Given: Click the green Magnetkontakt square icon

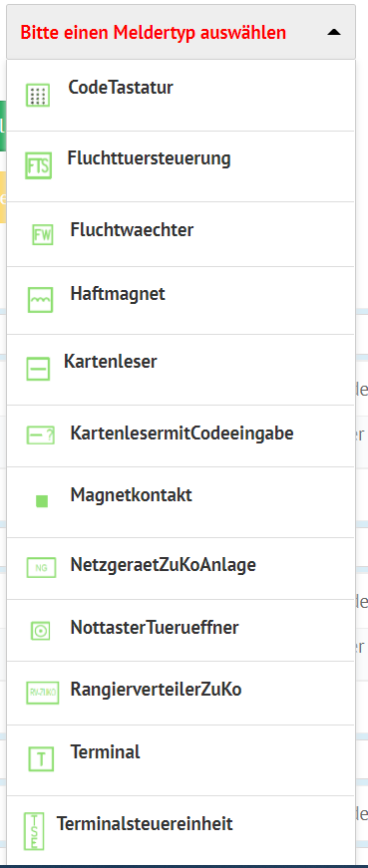Looking at the screenshot, I should (x=42, y=501).
